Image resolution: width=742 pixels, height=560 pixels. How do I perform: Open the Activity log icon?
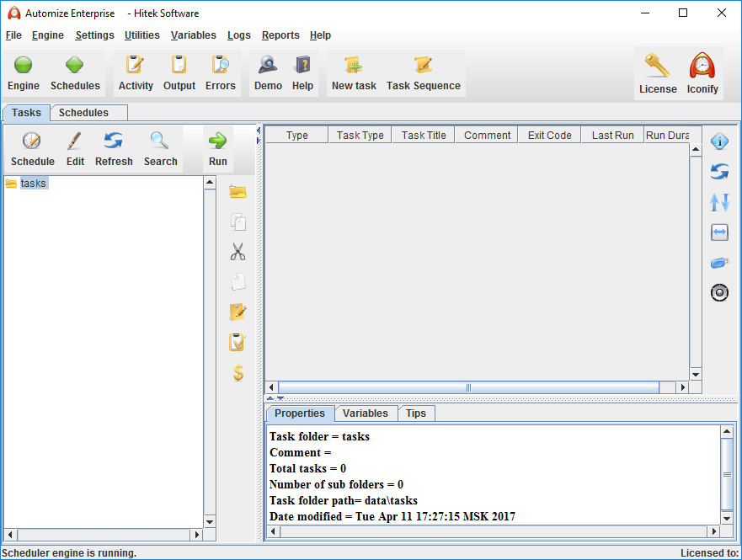(136, 65)
